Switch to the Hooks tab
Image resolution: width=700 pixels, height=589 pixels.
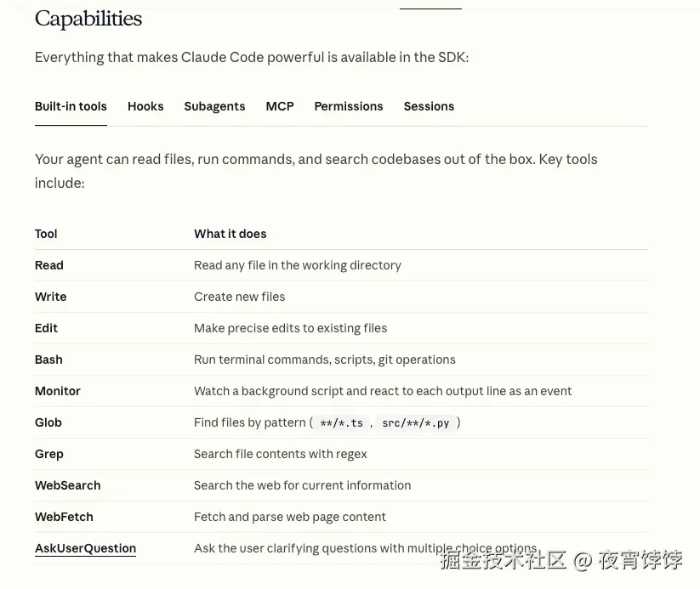point(145,106)
